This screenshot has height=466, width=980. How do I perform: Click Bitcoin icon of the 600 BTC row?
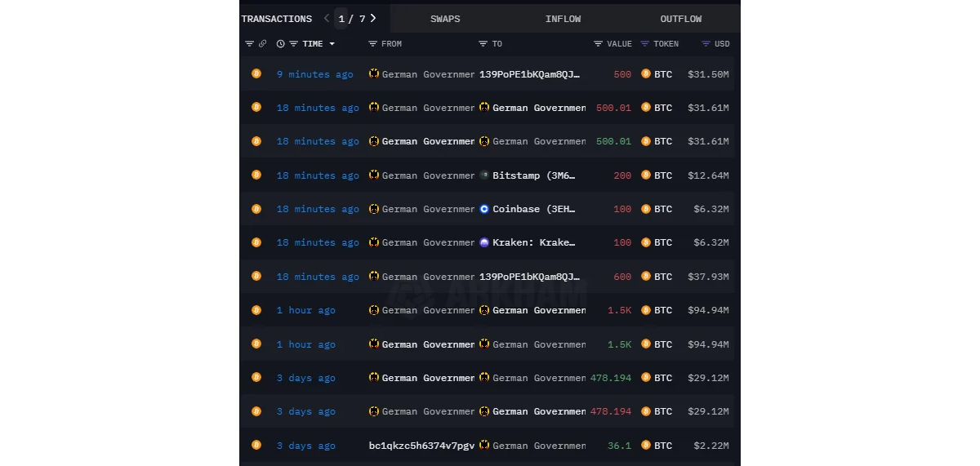click(x=256, y=276)
